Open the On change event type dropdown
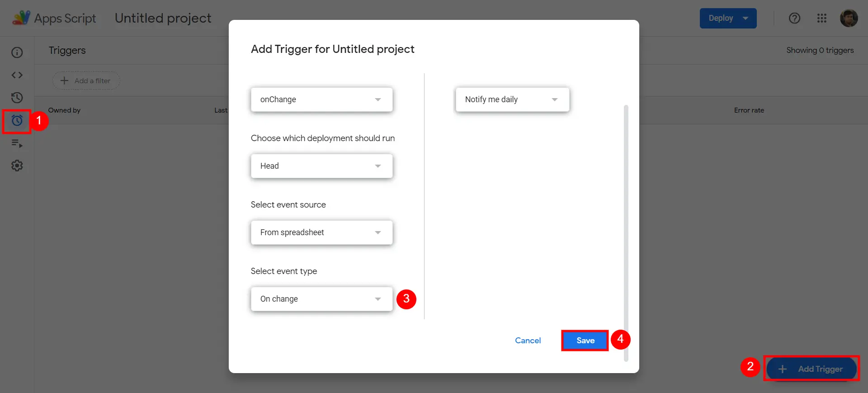Image resolution: width=868 pixels, height=393 pixels. (x=321, y=299)
